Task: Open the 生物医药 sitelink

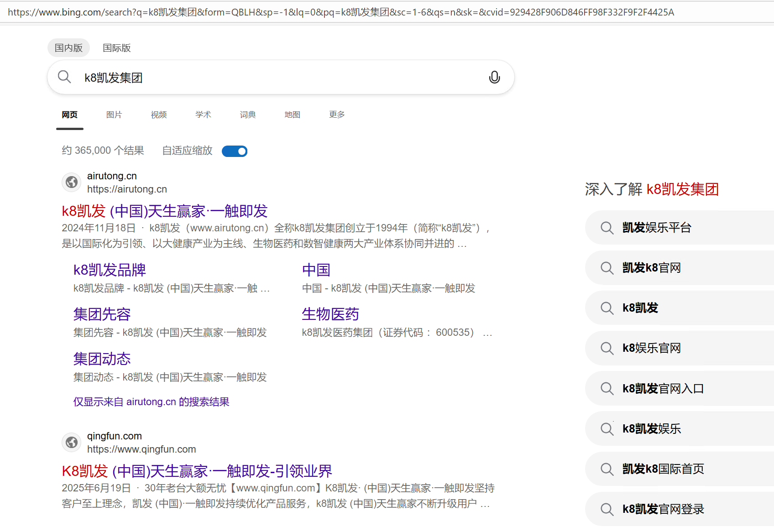Action: point(330,314)
